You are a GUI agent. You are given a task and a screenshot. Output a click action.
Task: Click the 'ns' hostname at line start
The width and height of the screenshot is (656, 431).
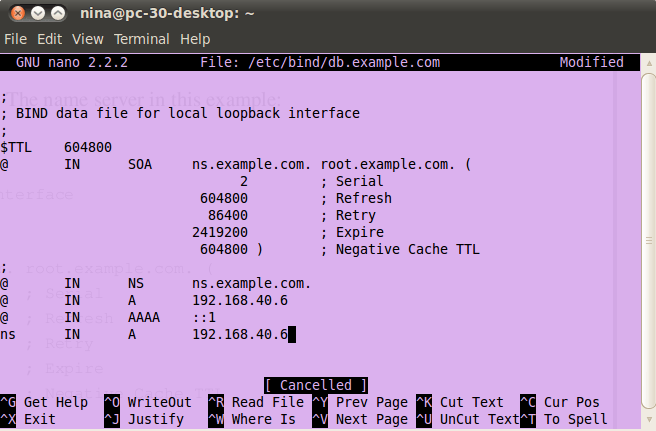click(x=8, y=335)
